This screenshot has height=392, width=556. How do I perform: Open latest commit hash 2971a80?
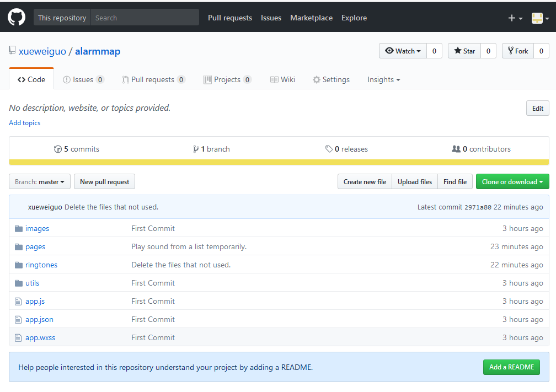pos(478,207)
